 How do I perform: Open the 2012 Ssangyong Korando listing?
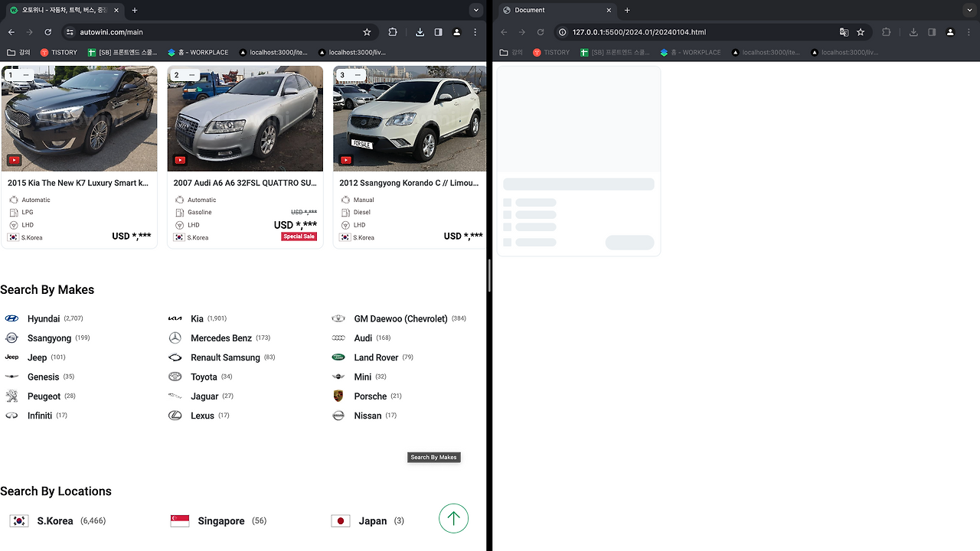click(x=409, y=182)
